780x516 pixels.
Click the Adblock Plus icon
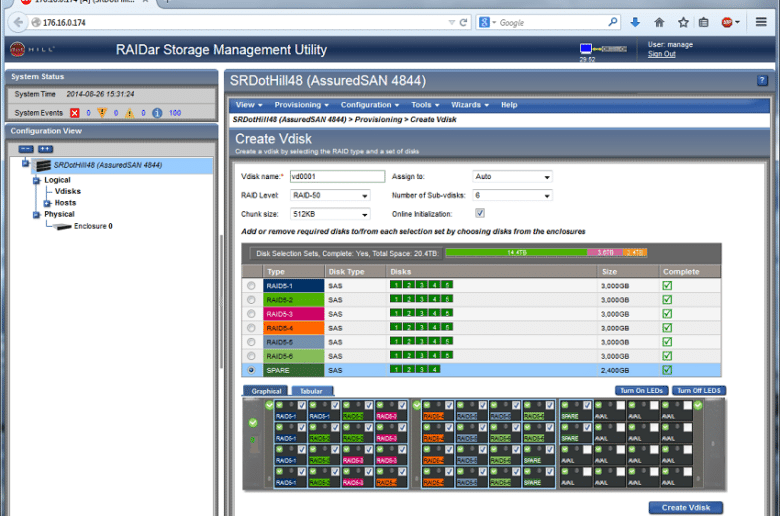click(727, 22)
